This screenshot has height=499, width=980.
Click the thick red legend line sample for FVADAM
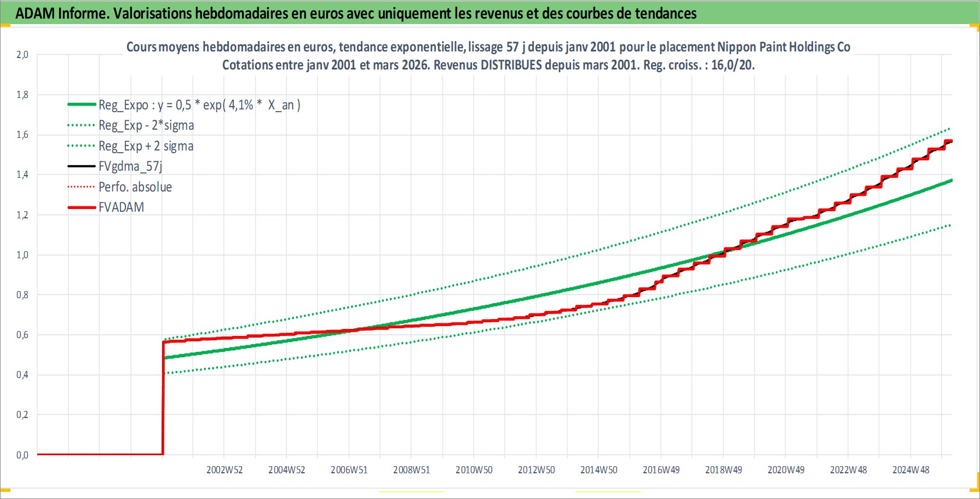coord(82,207)
